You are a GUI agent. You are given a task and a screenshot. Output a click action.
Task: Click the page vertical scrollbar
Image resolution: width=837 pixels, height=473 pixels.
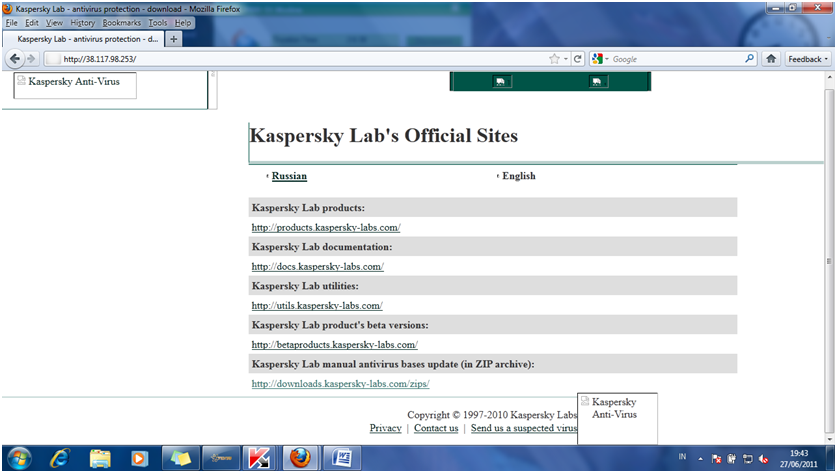tap(829, 261)
